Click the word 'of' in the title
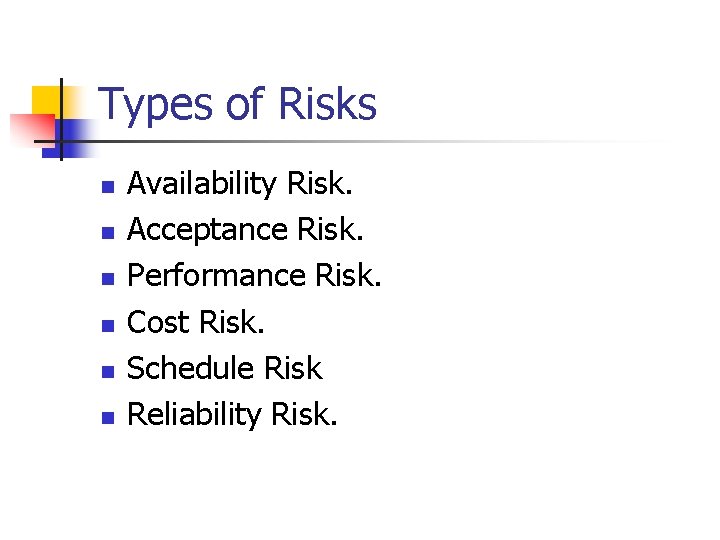 coord(246,105)
